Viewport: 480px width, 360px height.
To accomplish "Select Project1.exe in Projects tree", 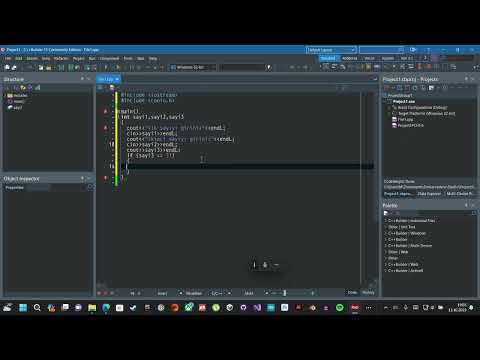I will coord(404,101).
